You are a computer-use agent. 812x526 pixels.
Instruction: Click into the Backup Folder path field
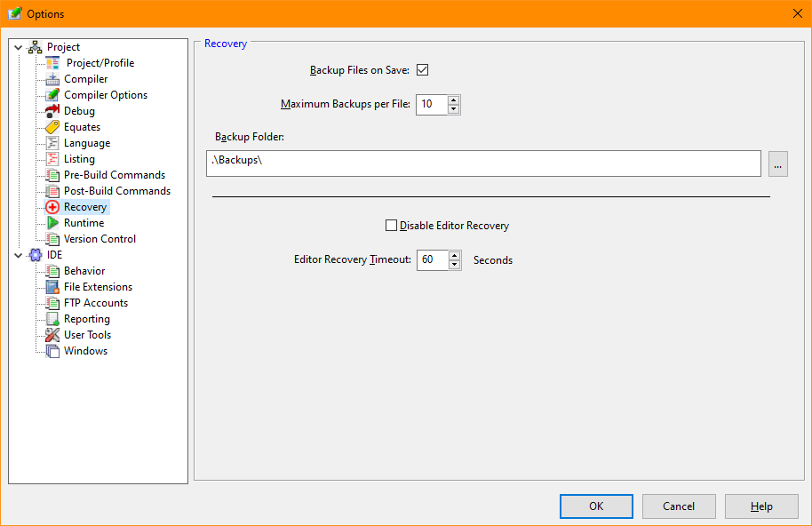coord(482,163)
